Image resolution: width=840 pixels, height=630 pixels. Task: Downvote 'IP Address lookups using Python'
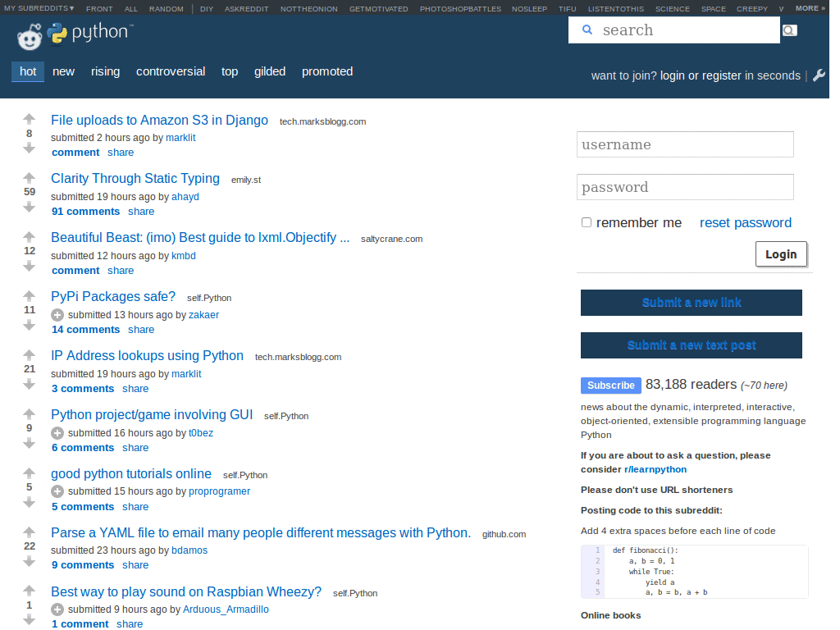[29, 384]
